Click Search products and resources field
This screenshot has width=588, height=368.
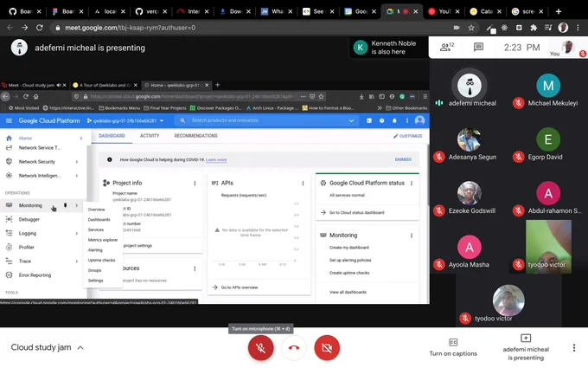point(266,120)
